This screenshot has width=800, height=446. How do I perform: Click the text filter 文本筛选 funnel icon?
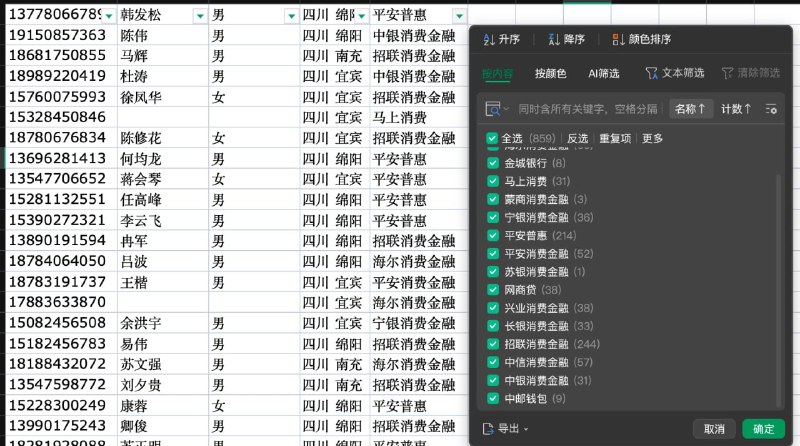(x=651, y=73)
